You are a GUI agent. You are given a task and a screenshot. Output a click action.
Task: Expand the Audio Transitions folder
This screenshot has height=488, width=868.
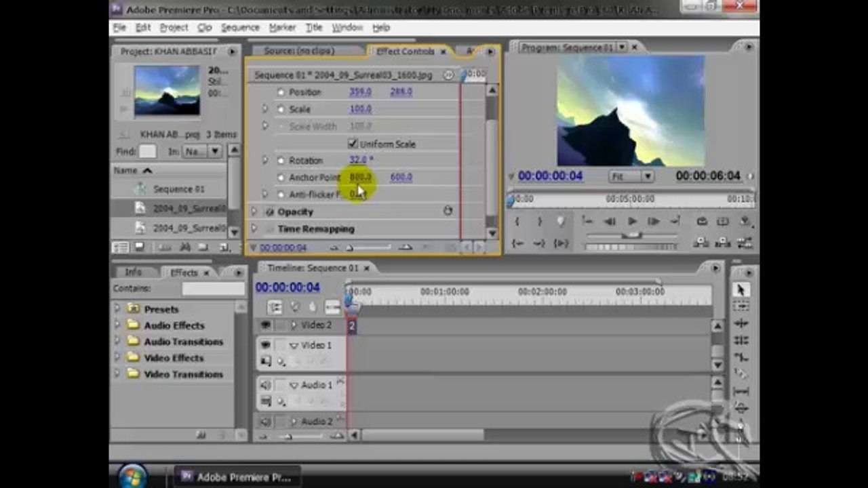(x=117, y=341)
